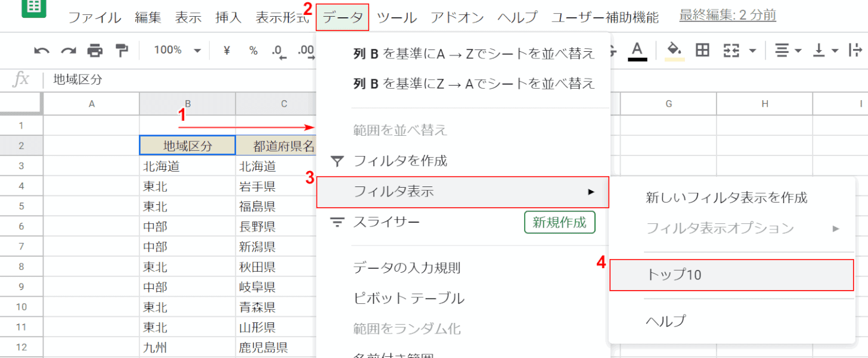Open the 挿入 menu

[229, 17]
